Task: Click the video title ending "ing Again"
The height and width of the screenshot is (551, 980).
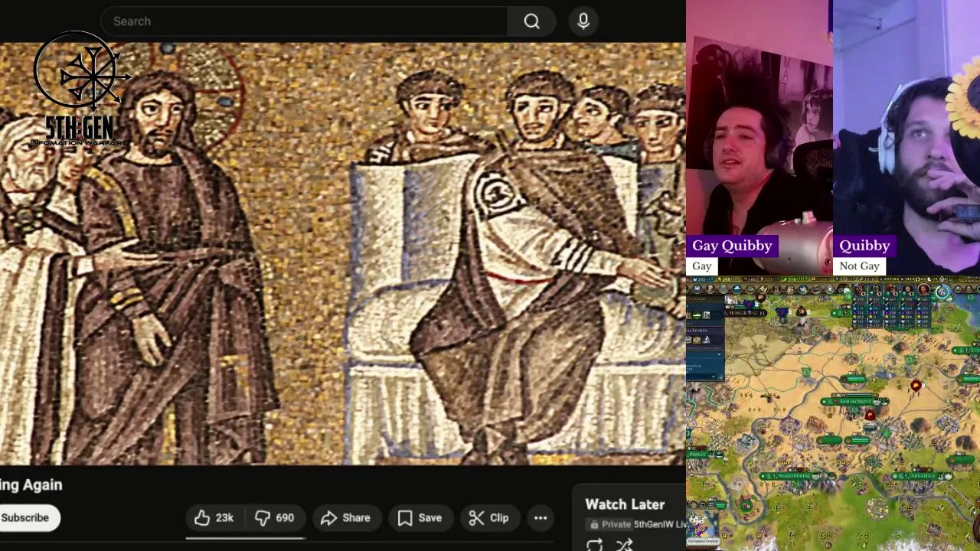Action: point(31,485)
